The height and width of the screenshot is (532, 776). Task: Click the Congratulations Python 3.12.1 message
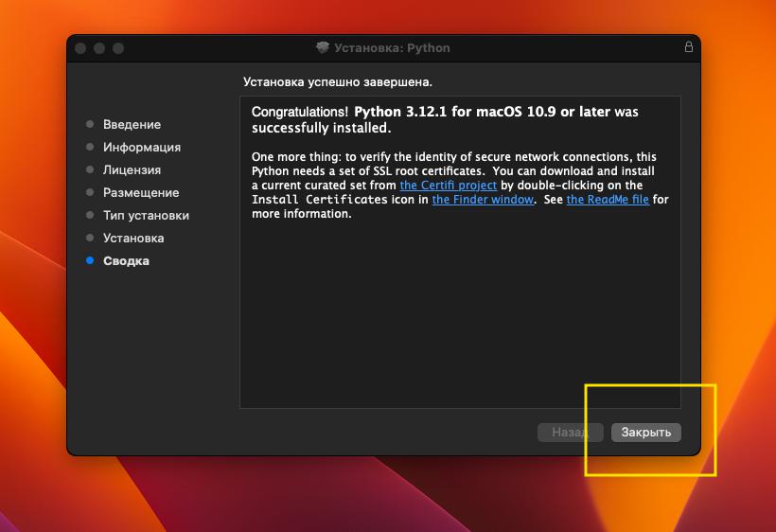[445, 119]
